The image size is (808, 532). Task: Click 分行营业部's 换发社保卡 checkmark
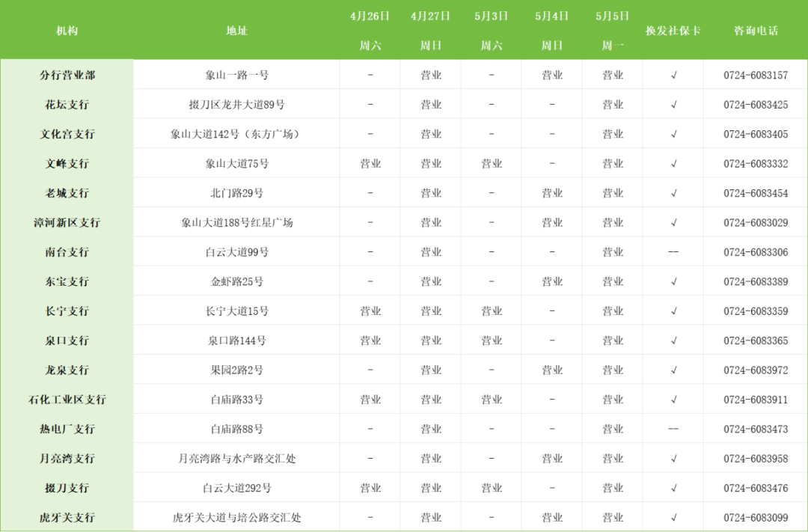point(673,76)
